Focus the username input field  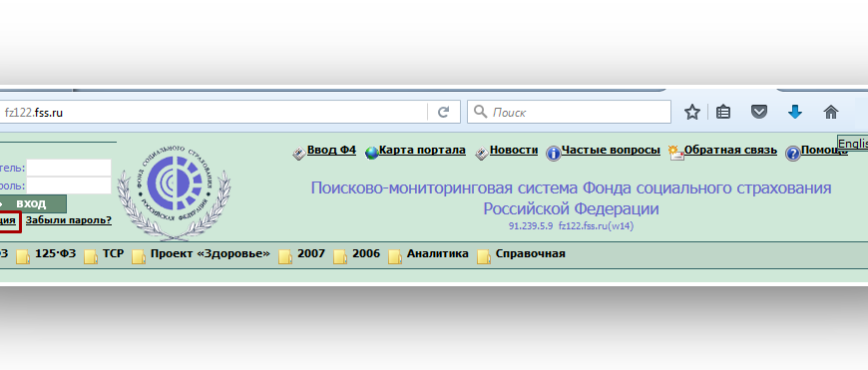(69, 168)
